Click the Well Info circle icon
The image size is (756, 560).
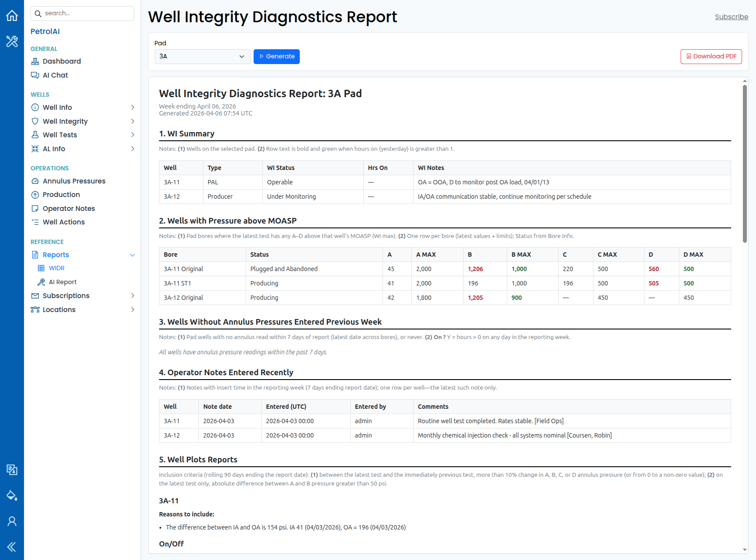click(x=35, y=108)
